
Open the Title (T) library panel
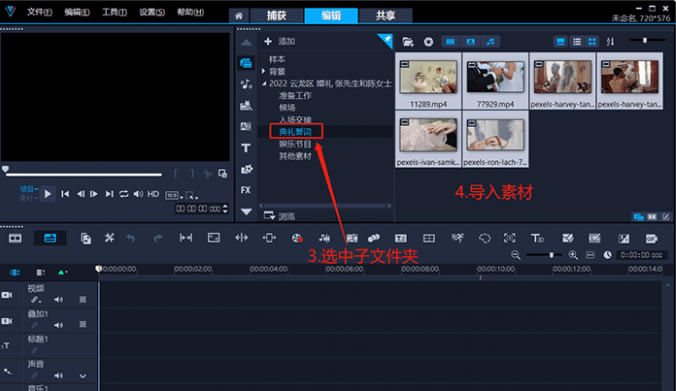(x=246, y=148)
